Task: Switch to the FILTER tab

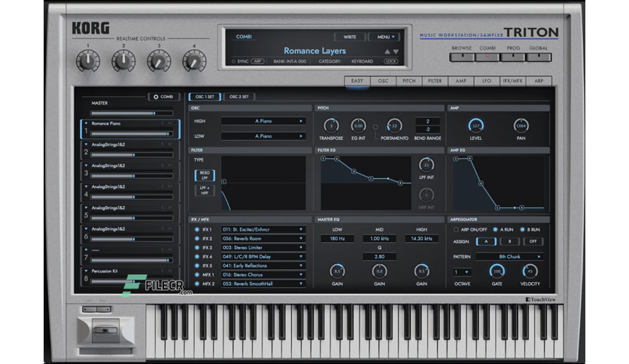Action: pos(434,81)
